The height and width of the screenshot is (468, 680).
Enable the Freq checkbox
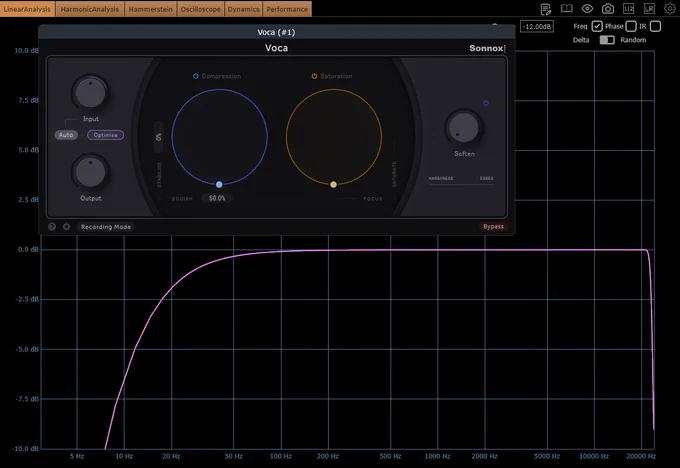pos(597,26)
